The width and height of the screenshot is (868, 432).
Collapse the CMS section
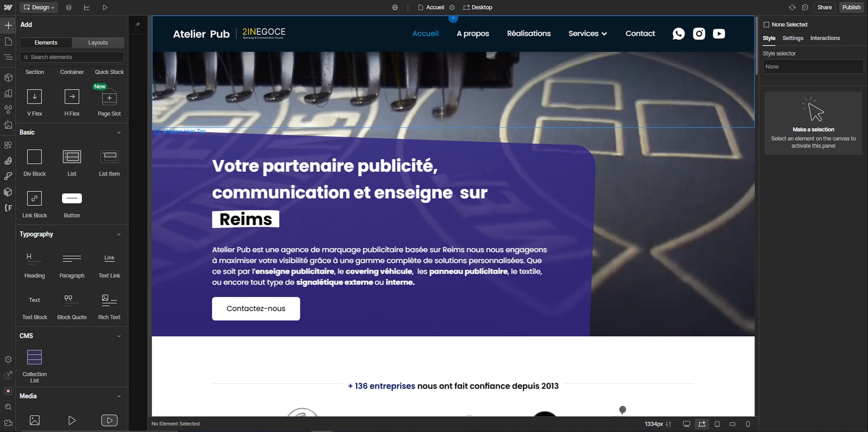119,336
